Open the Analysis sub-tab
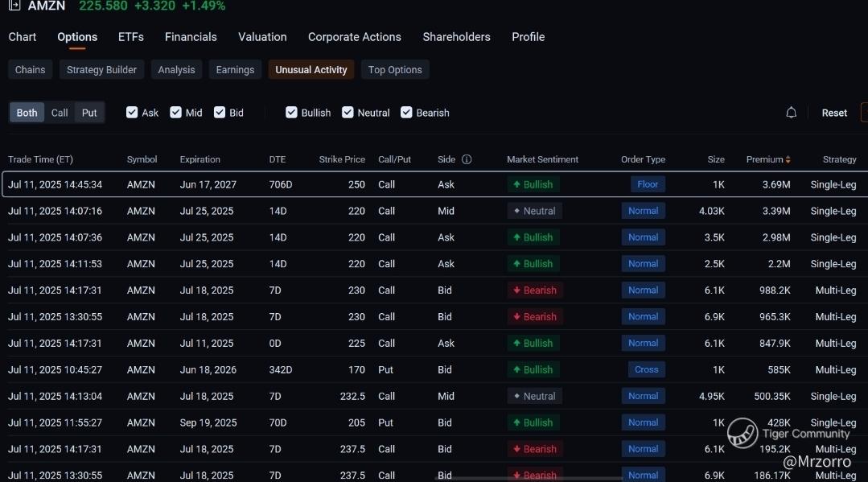Viewport: 868px width, 482px height. (x=176, y=70)
